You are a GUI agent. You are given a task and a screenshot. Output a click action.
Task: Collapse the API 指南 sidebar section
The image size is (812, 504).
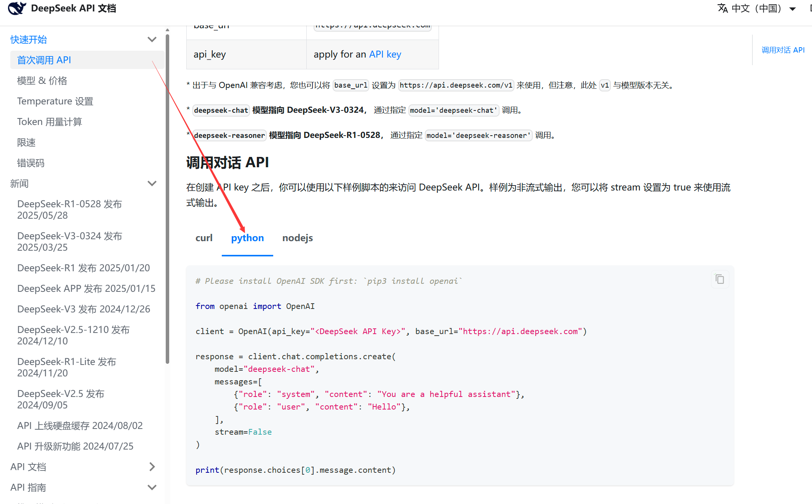pyautogui.click(x=152, y=487)
